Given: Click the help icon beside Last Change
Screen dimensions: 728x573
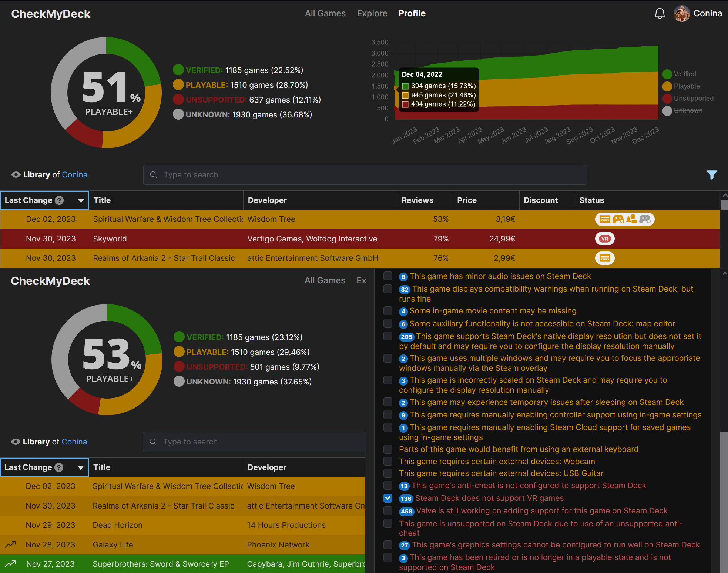Looking at the screenshot, I should [59, 200].
